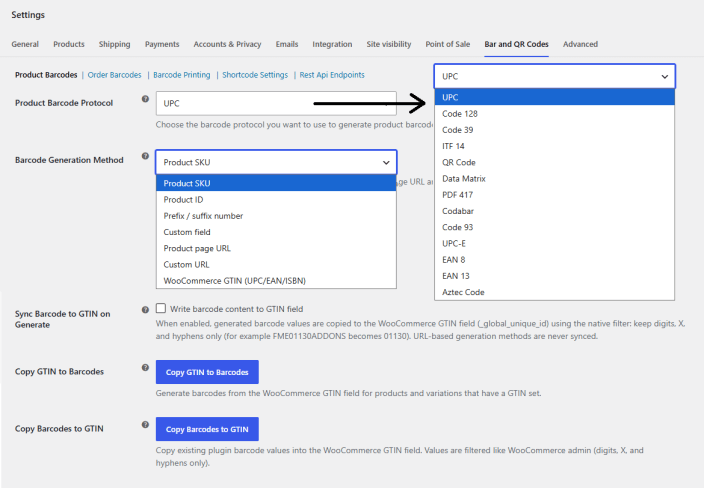The height and width of the screenshot is (488, 704).
Task: Open Accounts & Privacy tab
Action: (x=227, y=44)
